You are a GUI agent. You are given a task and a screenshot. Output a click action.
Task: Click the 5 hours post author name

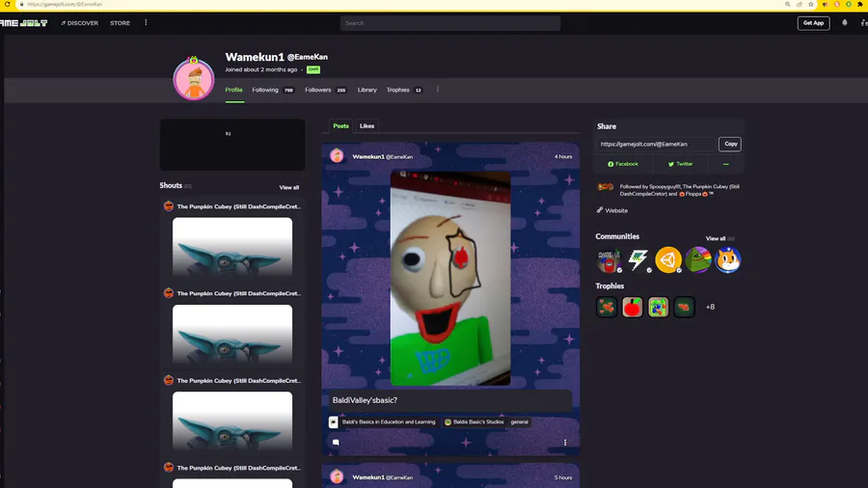tap(368, 477)
